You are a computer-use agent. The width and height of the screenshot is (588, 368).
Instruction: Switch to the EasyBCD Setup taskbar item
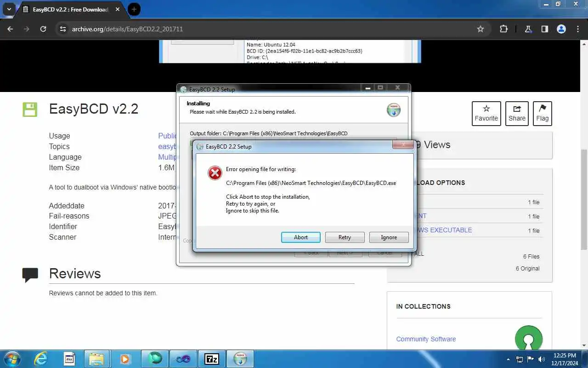(x=240, y=359)
